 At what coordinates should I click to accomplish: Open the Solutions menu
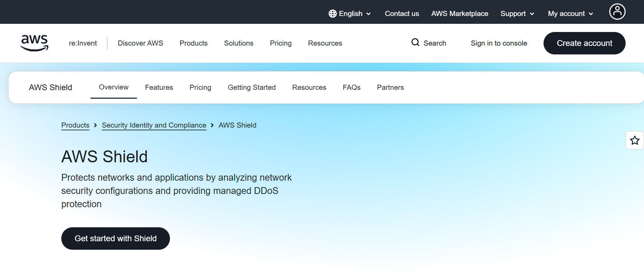tap(239, 43)
